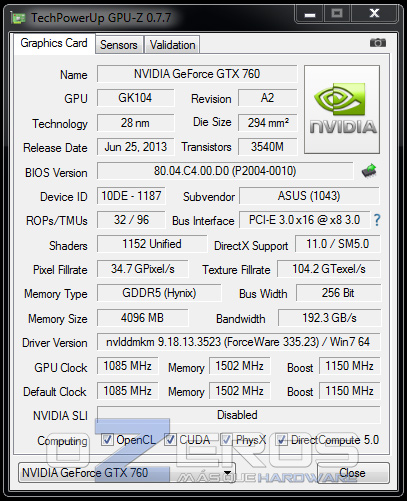Click the Technology field 28 nm
The width and height of the screenshot is (407, 501).
[135, 123]
